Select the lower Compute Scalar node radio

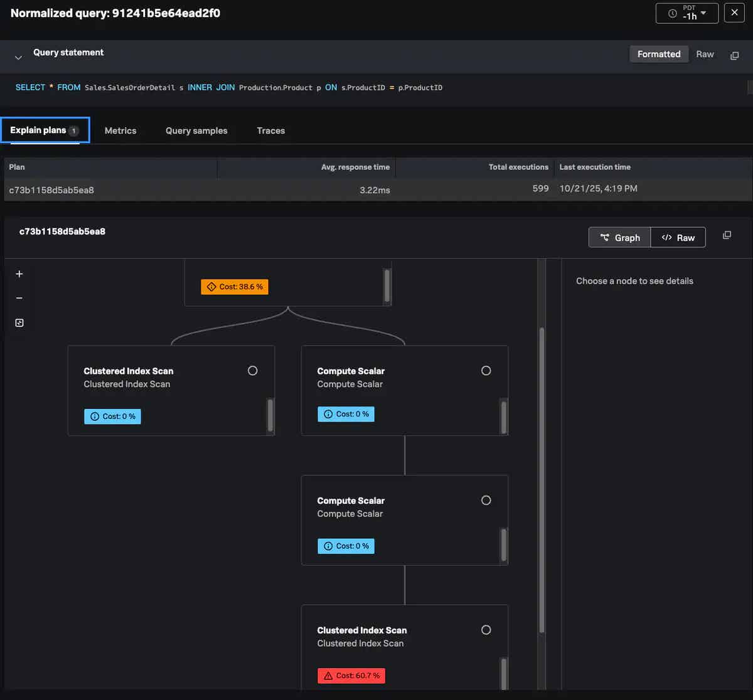pyautogui.click(x=486, y=501)
